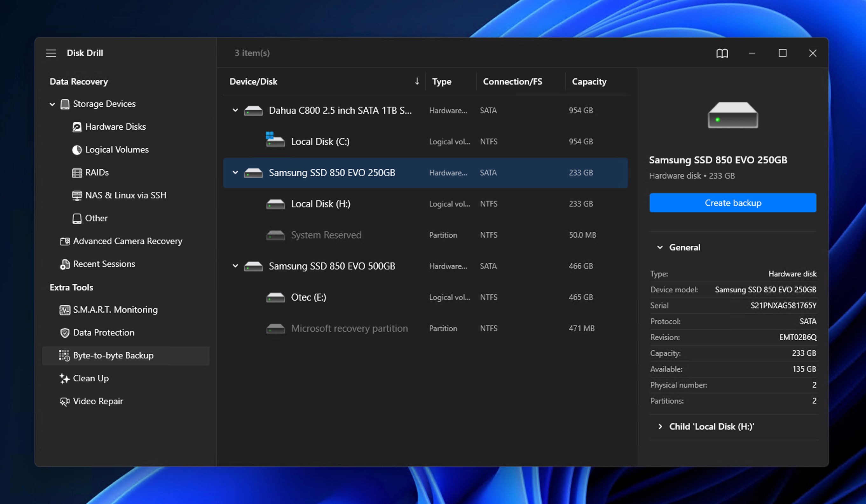Open Advanced Camera Recovery
This screenshot has height=504, width=866.
tap(128, 241)
